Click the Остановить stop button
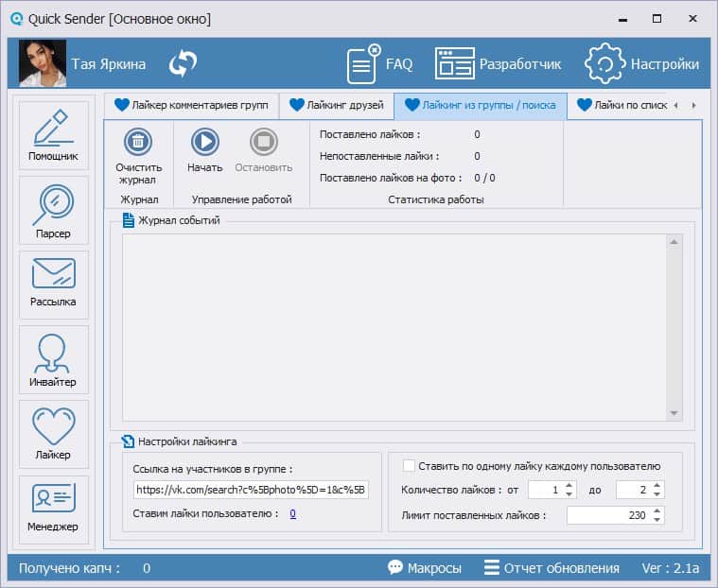The width and height of the screenshot is (718, 588). pyautogui.click(x=264, y=142)
